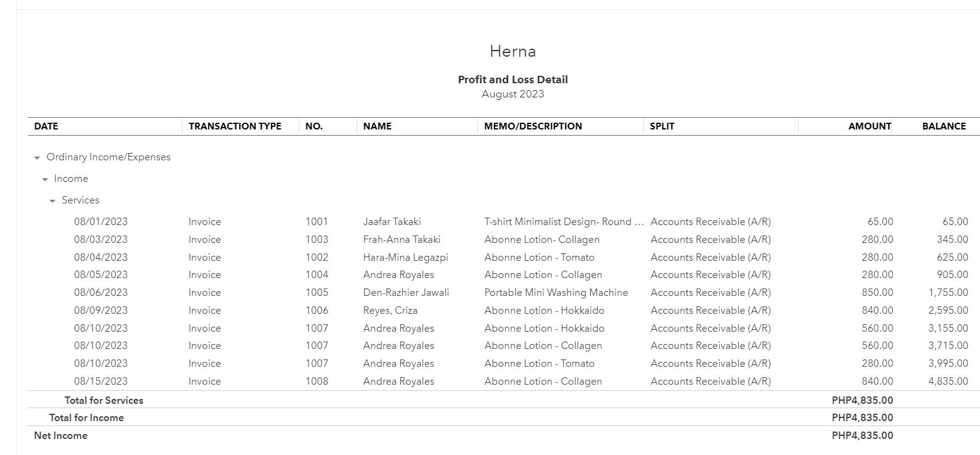The height and width of the screenshot is (455, 980).
Task: Collapse the Services account arrow
Action: pos(52,201)
